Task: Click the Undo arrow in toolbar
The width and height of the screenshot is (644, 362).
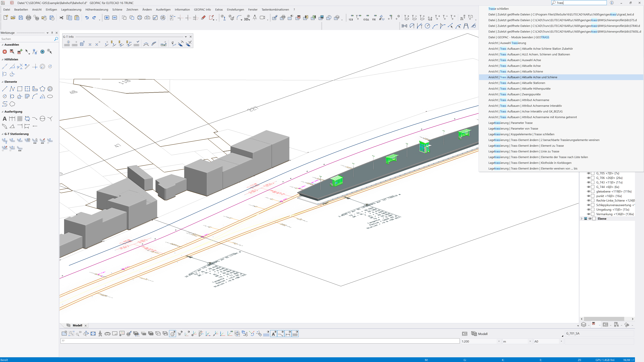Action: [87, 18]
